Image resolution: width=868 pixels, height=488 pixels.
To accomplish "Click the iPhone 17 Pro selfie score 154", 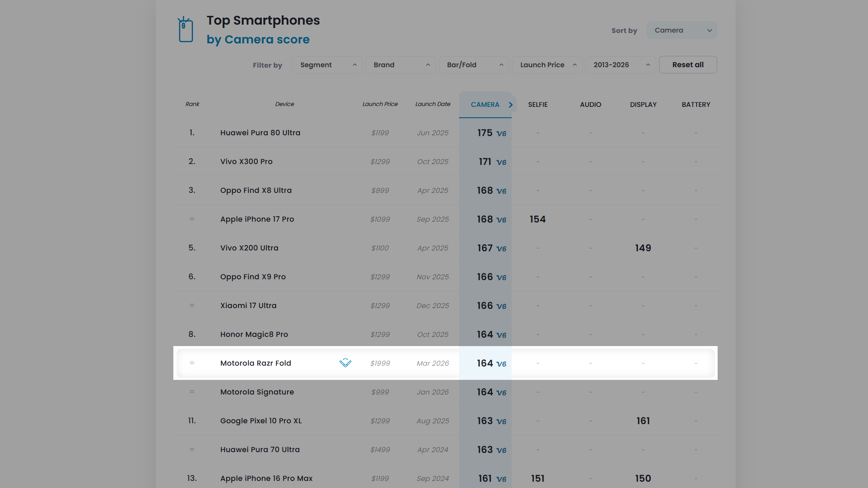I will pyautogui.click(x=538, y=219).
